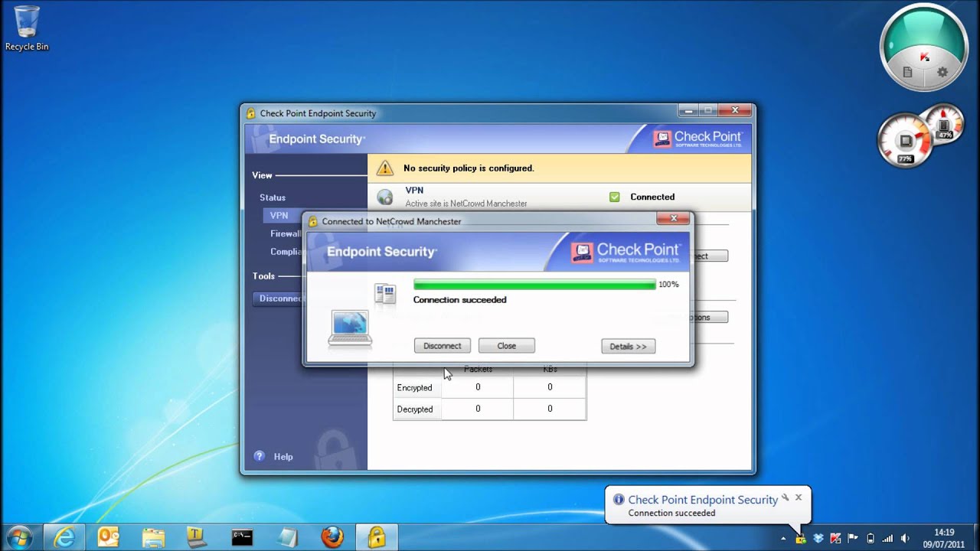Open the Help link in the sidebar
980x551 pixels.
tap(283, 457)
